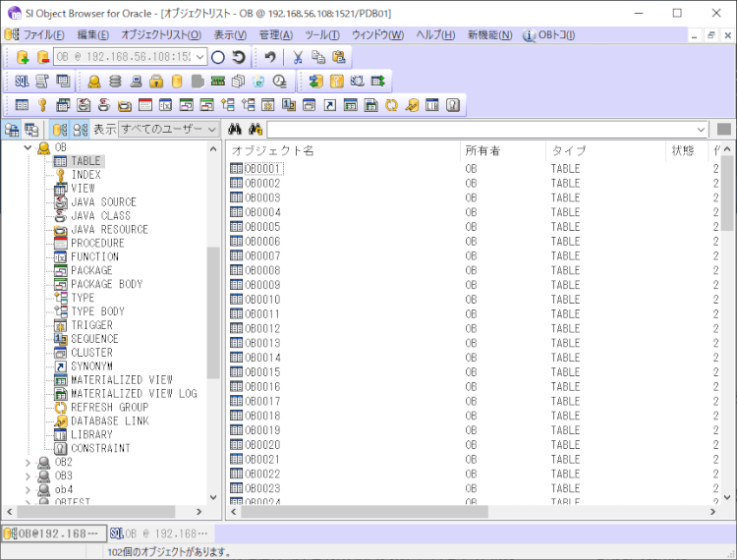This screenshot has height=560, width=737.
Task: Open the すべてのユーザー display dropdown
Action: [x=211, y=130]
